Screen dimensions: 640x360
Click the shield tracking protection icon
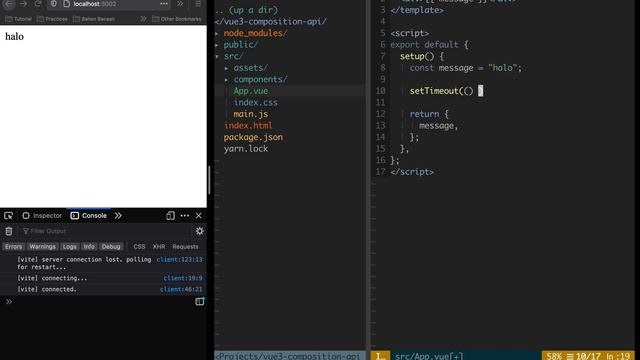click(x=53, y=4)
